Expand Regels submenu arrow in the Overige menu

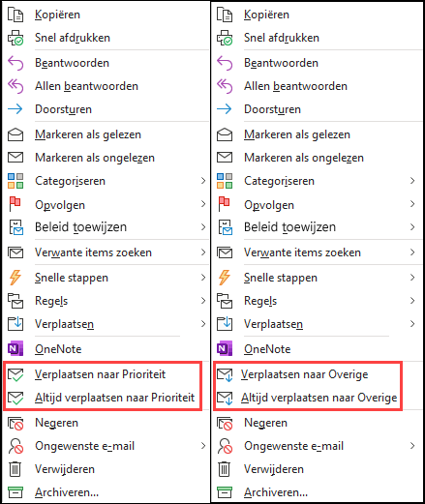click(412, 301)
